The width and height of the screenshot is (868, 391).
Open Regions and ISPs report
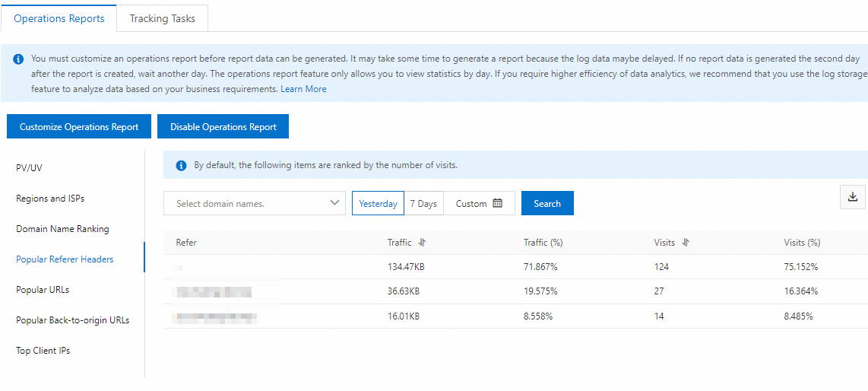[x=50, y=199]
